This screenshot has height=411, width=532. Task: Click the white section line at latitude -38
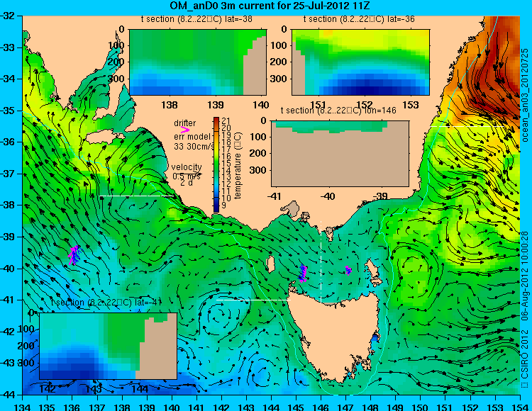(x=137, y=196)
